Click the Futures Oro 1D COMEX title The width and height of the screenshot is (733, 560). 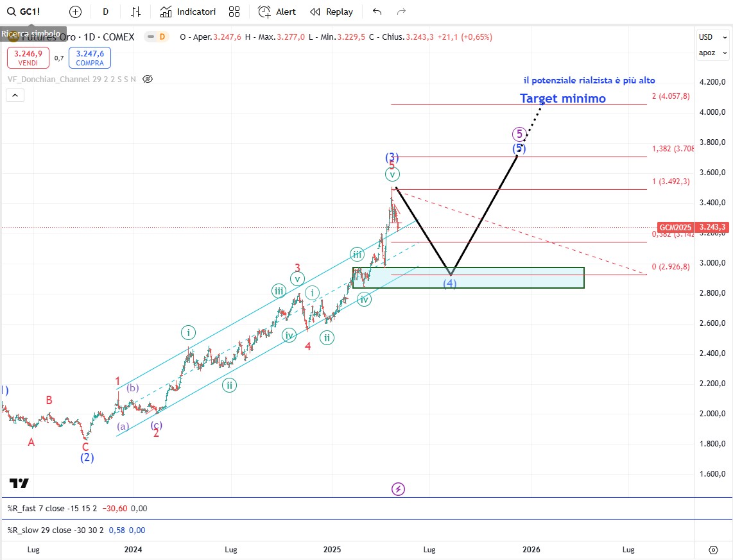point(78,37)
